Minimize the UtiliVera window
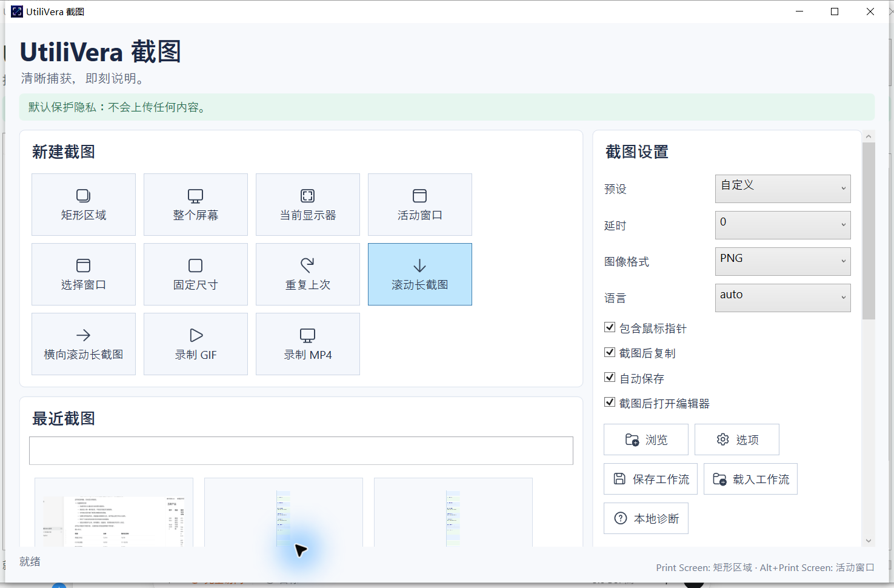 pos(799,12)
